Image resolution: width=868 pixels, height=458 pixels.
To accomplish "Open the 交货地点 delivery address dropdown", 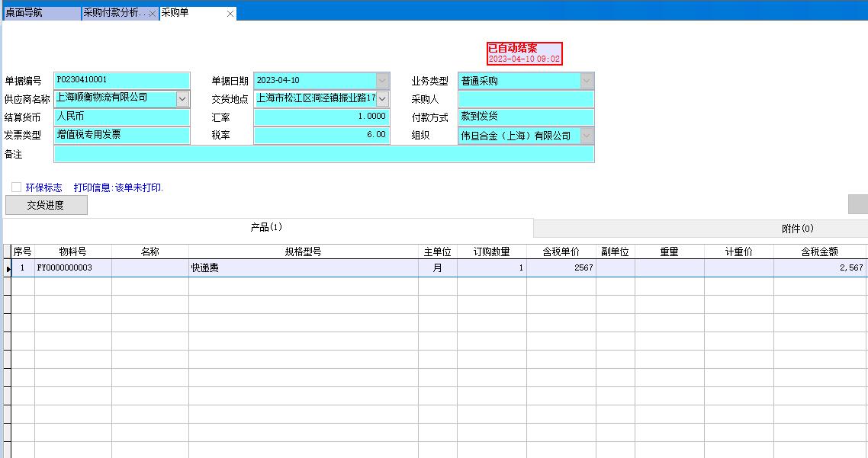I will [x=382, y=98].
